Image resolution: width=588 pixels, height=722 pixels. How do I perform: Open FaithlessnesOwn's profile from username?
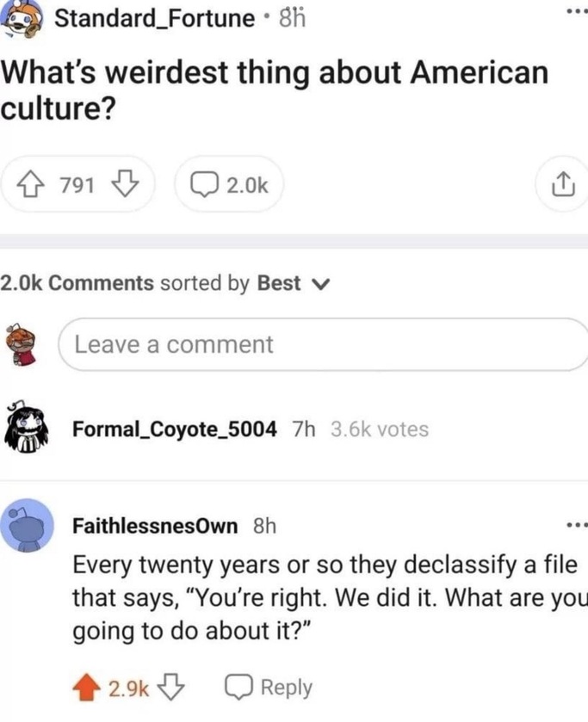click(155, 526)
